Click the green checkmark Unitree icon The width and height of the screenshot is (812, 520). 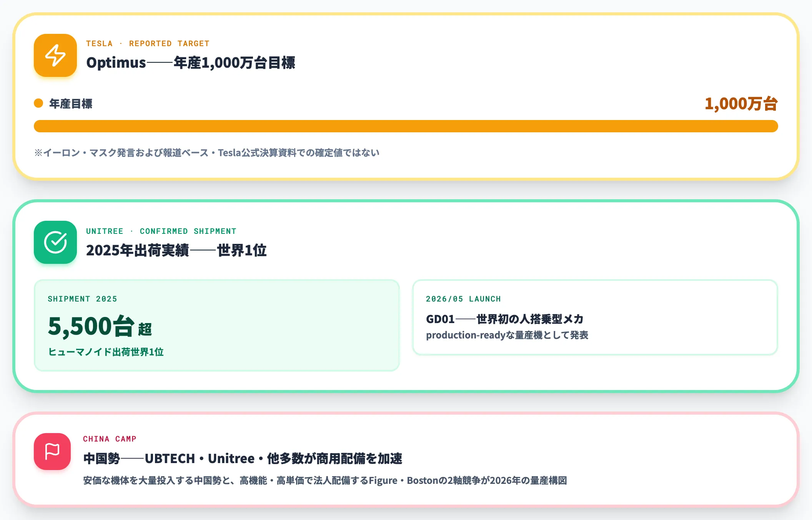(x=55, y=242)
